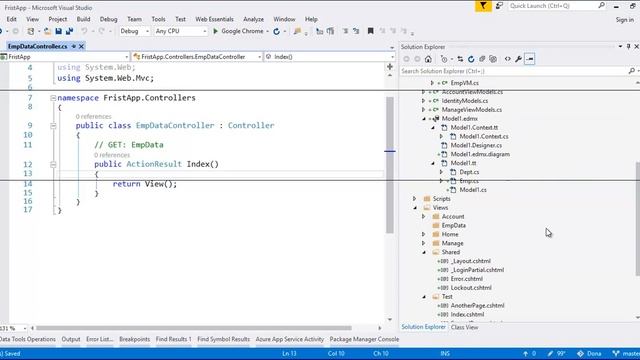Collapse the Index() method code block
Viewport: 640px width, 360px height.
point(53,164)
